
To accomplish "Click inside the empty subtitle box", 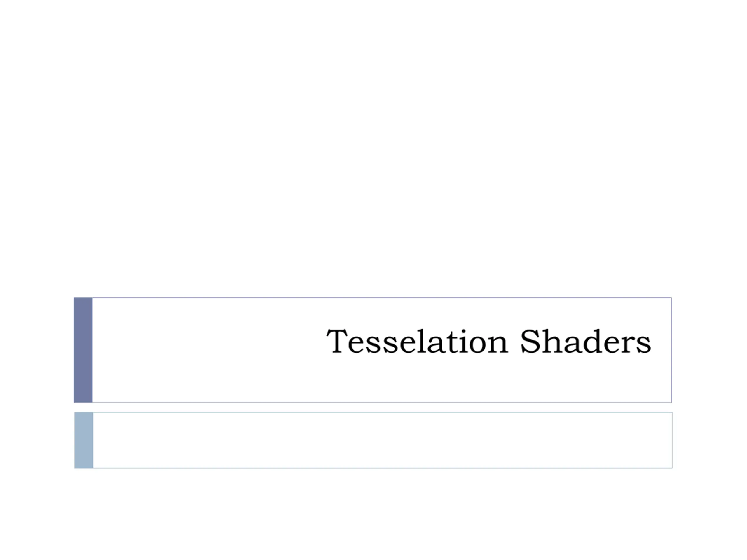I will 383,440.
